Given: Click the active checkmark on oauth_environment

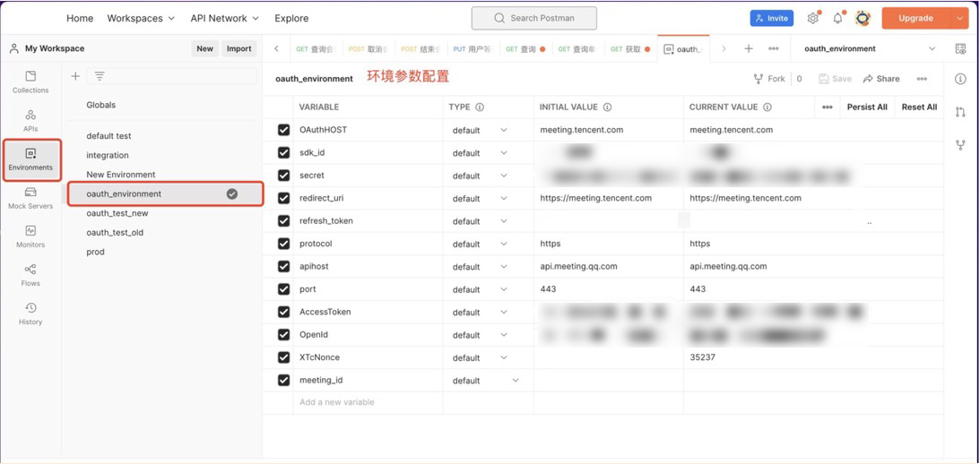Looking at the screenshot, I should pos(232,193).
